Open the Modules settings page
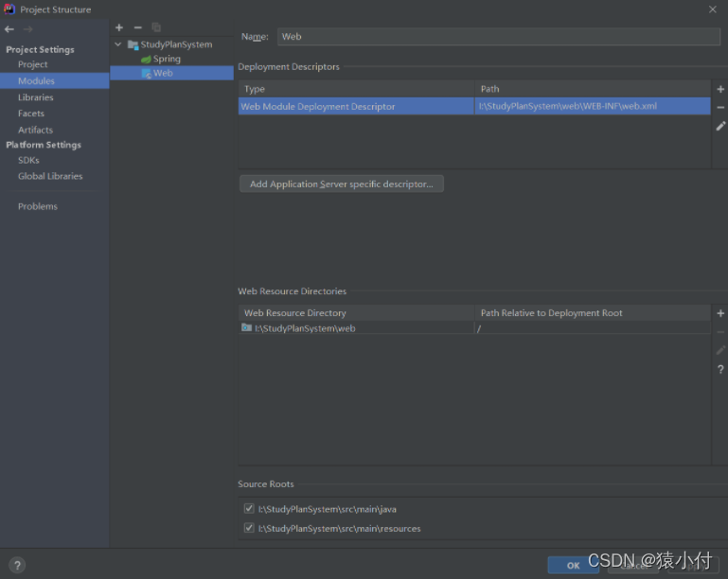This screenshot has width=728, height=579. pyautogui.click(x=54, y=80)
